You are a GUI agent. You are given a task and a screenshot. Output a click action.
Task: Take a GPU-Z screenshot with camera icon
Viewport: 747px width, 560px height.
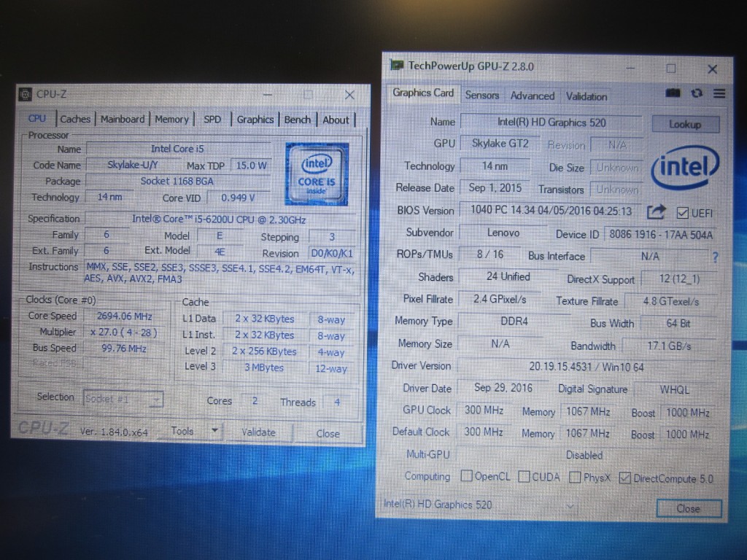point(673,93)
